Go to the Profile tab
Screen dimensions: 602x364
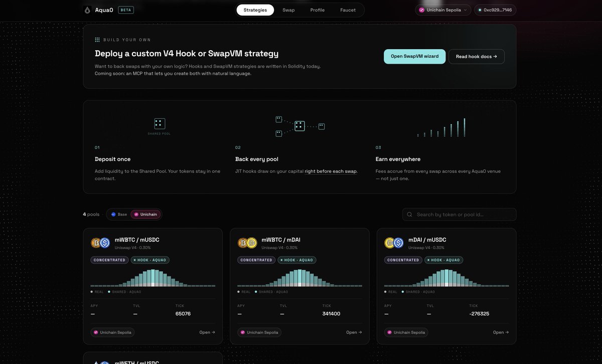point(318,10)
